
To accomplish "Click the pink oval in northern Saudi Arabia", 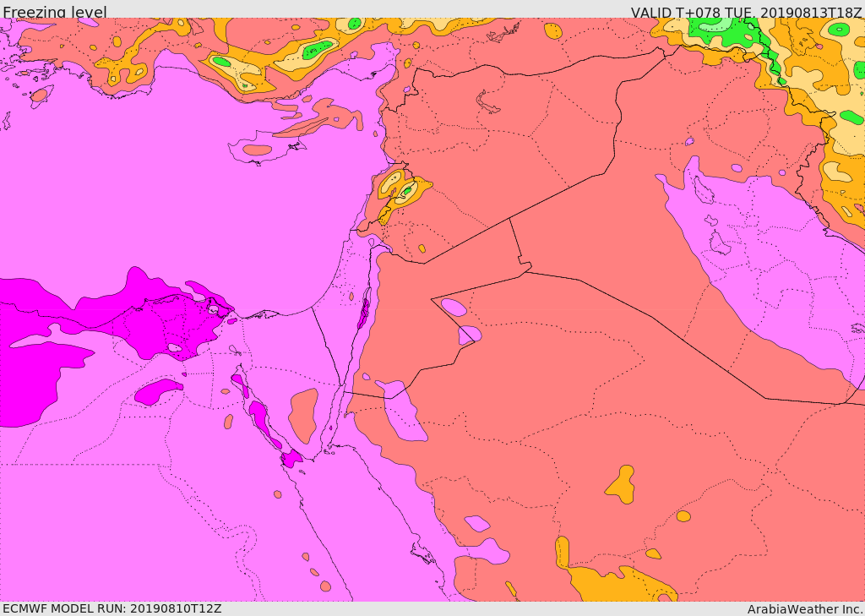I will pyautogui.click(x=454, y=307).
